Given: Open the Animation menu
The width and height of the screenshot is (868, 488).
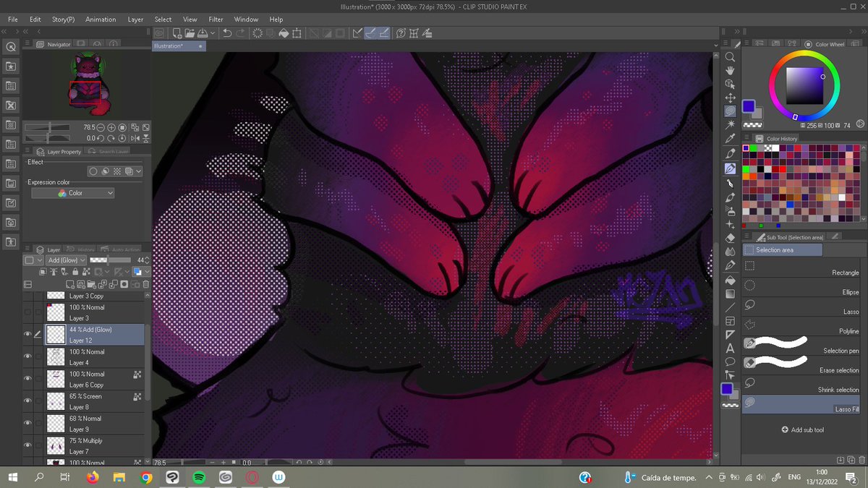Looking at the screenshot, I should coord(101,20).
